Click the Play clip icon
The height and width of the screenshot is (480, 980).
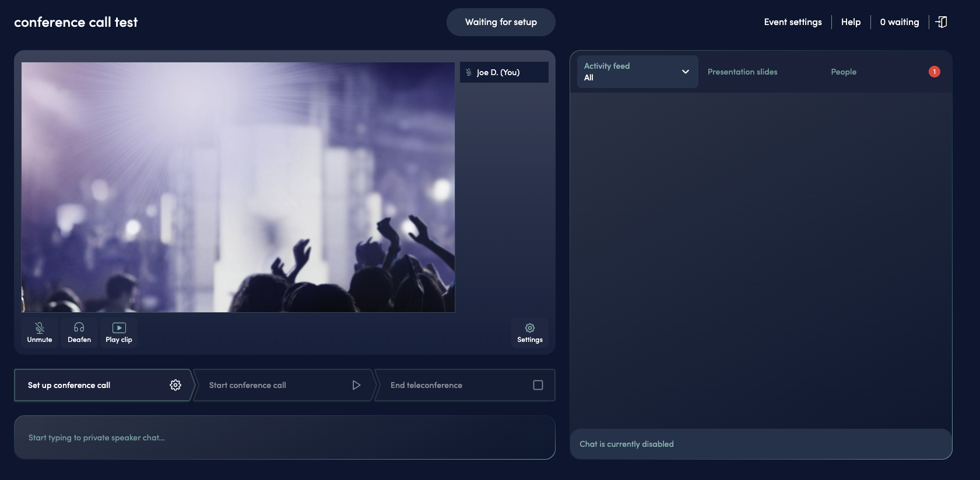point(119,328)
